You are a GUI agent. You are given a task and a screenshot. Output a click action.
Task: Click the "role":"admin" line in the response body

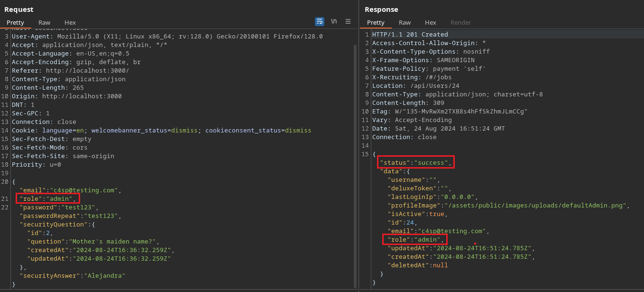415,239
